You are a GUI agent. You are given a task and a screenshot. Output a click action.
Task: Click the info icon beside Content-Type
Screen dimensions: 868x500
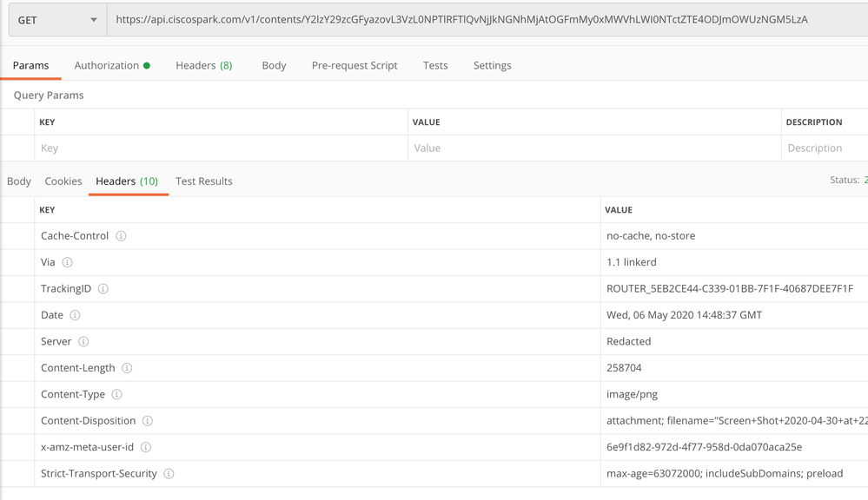pos(116,395)
